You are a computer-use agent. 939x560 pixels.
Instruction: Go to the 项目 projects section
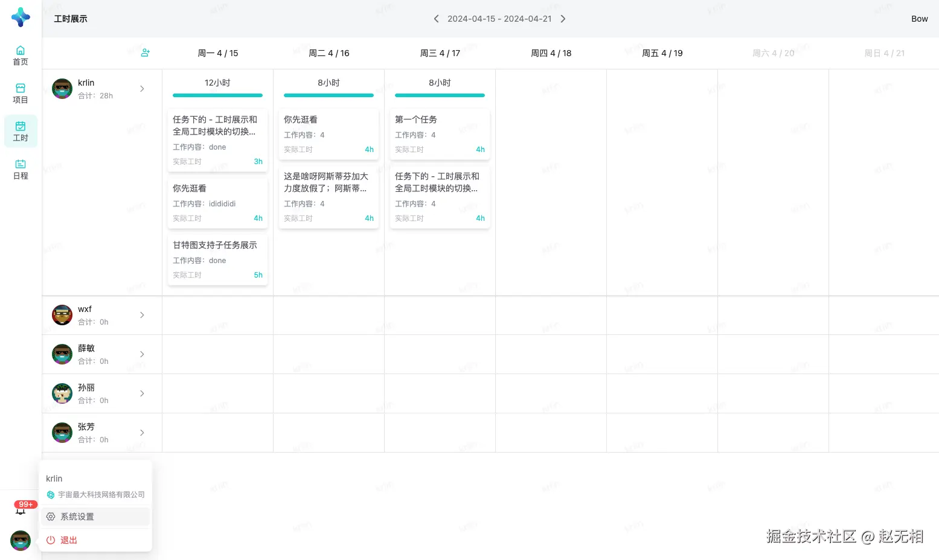pyautogui.click(x=21, y=94)
